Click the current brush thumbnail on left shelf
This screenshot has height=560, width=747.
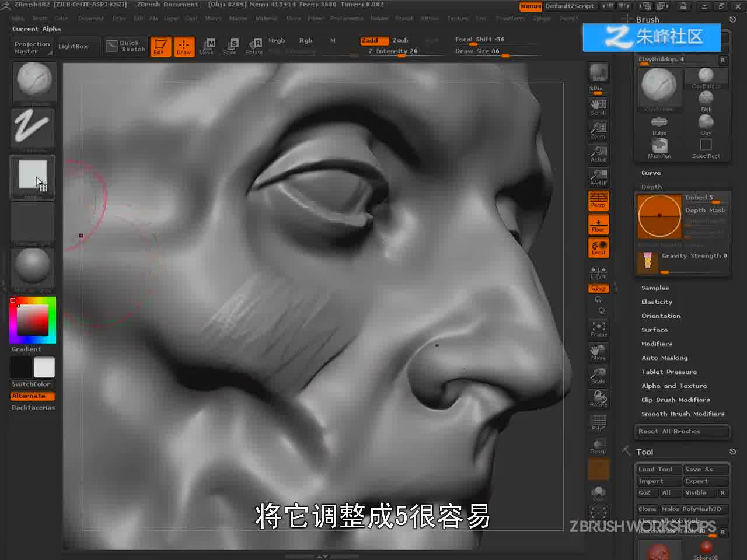pos(33,83)
